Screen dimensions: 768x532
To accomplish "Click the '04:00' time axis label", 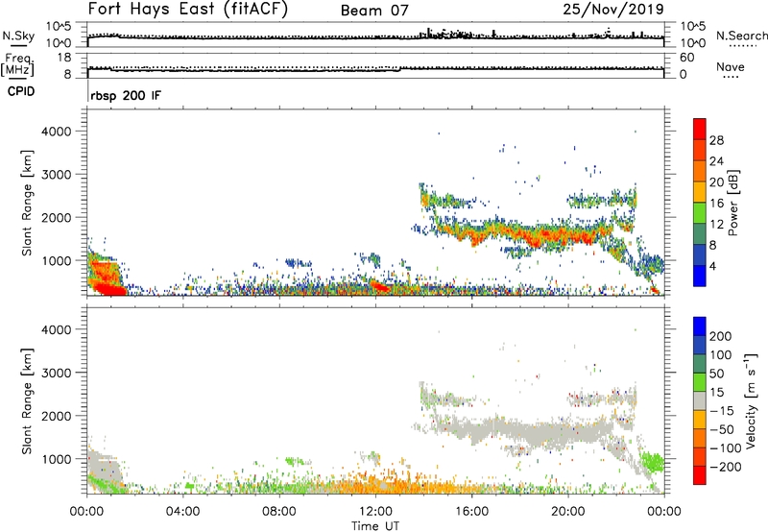I will point(183,512).
